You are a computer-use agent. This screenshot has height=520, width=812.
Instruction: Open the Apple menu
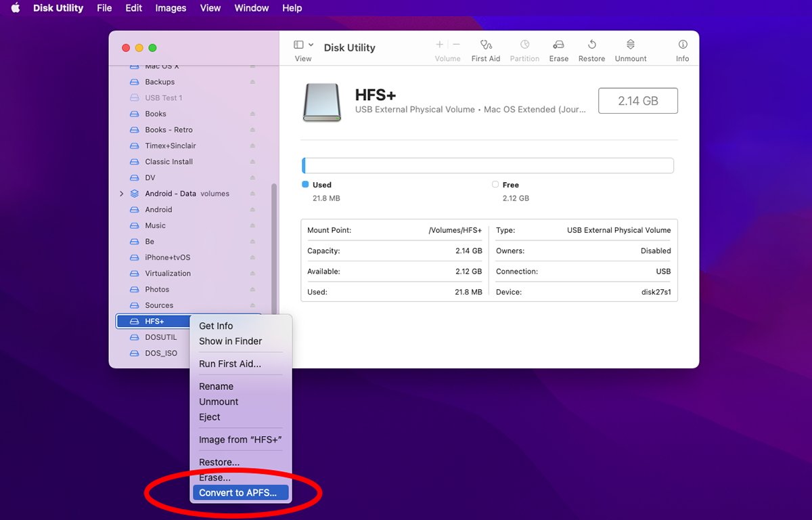(15, 8)
